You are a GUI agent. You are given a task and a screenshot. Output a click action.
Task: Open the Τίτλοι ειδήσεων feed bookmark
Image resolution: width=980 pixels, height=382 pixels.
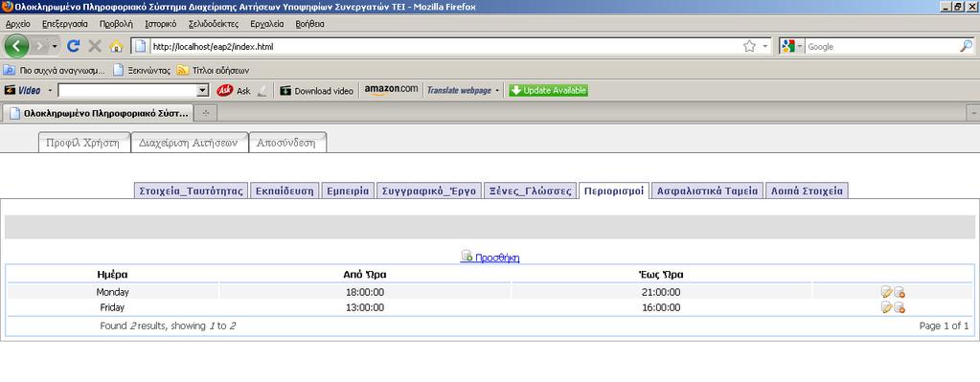[213, 71]
